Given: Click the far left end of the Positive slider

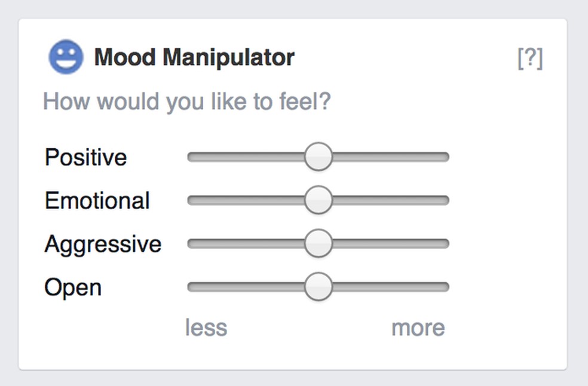Looking at the screenshot, I should pyautogui.click(x=191, y=157).
